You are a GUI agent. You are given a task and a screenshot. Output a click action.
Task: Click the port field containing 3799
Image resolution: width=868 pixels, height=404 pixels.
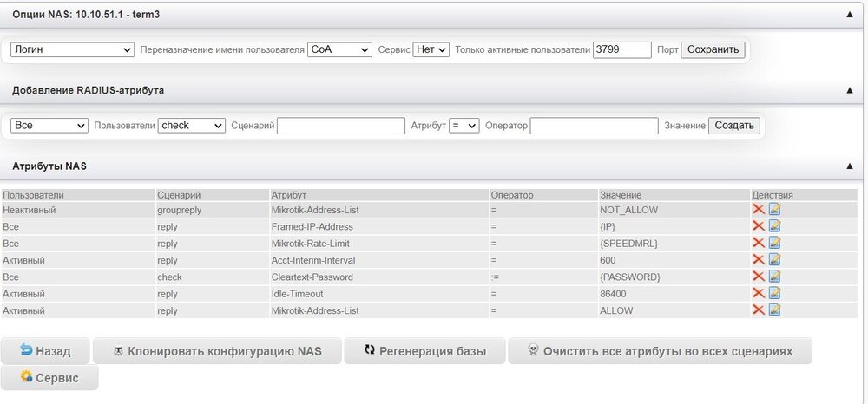(621, 49)
